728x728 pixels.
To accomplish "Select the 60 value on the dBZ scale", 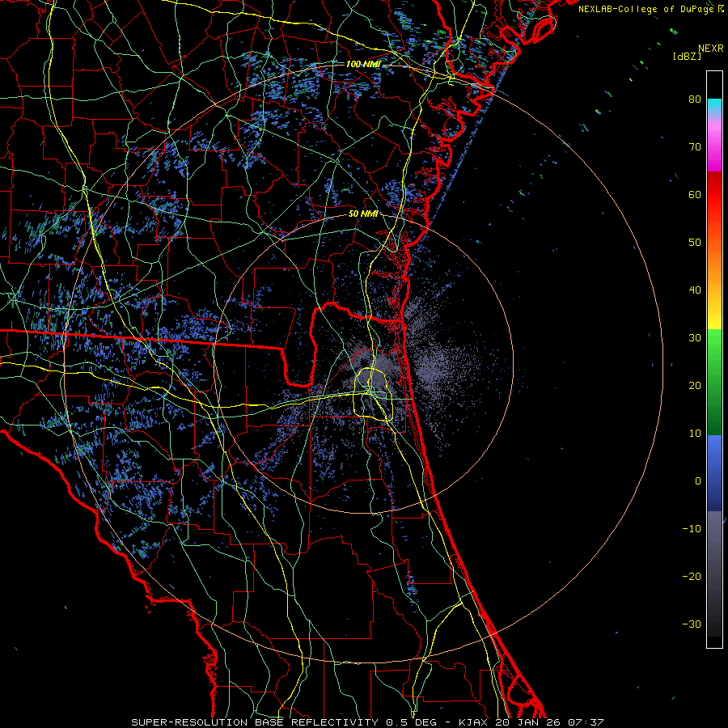I will point(695,194).
